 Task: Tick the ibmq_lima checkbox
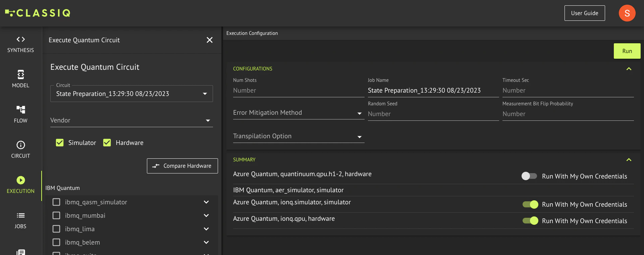pos(56,229)
